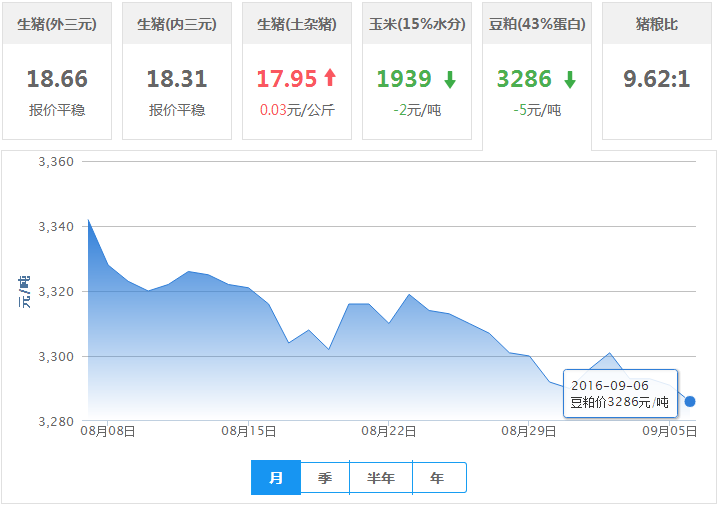Click the 08月22日 axis label

pos(389,431)
